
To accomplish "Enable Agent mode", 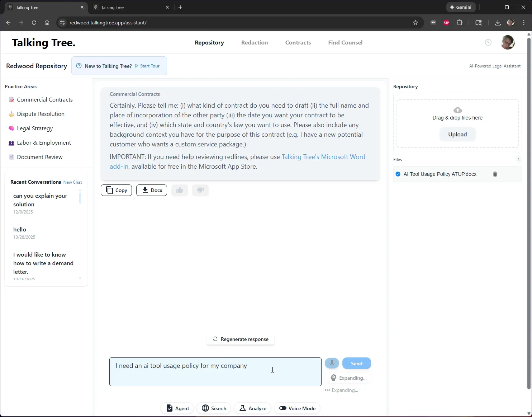I will [177, 408].
